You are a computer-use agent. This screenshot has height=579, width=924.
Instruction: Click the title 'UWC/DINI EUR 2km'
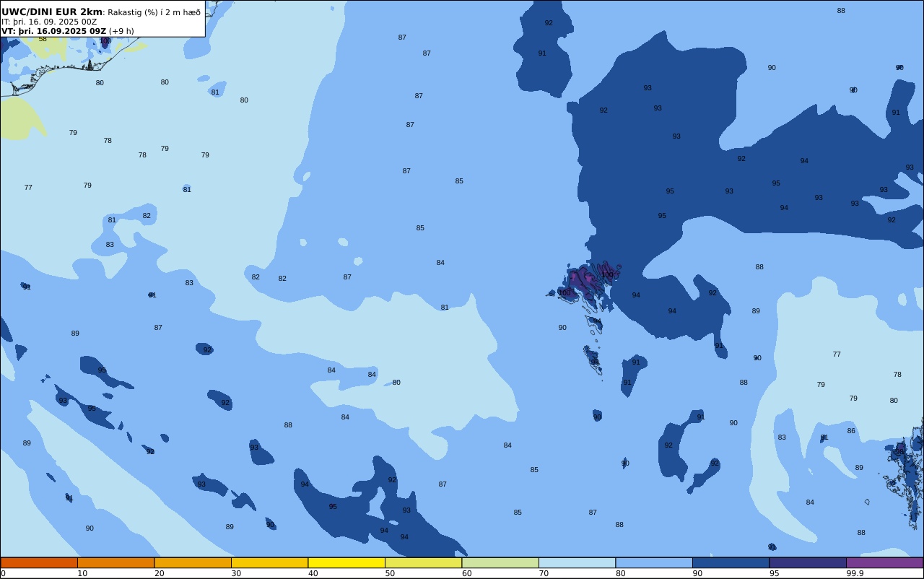pos(52,12)
